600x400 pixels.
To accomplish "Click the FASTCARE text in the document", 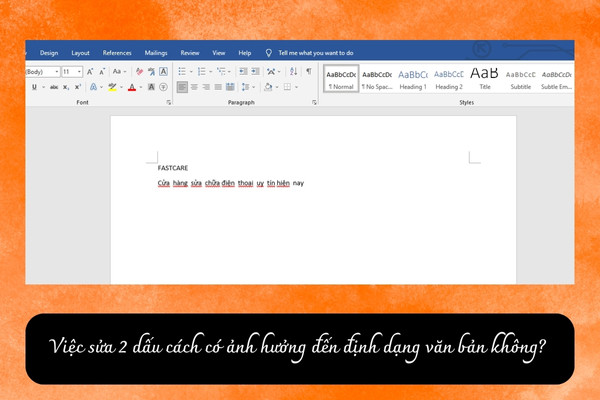I will (x=173, y=168).
